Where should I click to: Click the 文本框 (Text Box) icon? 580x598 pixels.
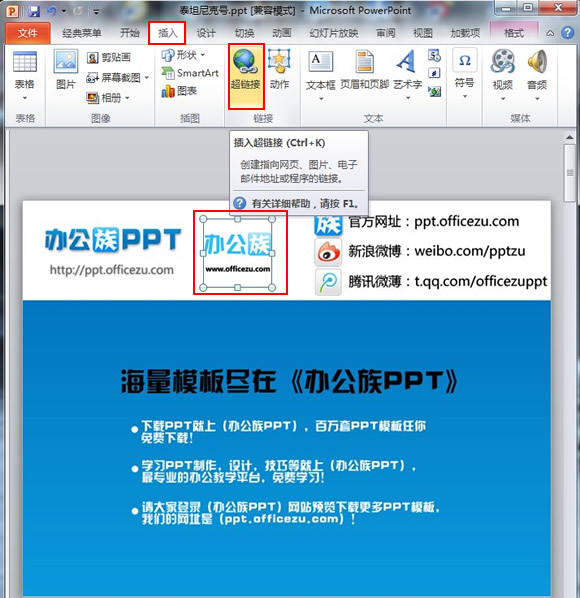(x=321, y=62)
